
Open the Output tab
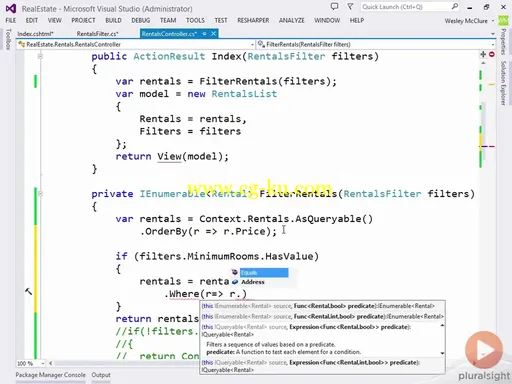point(101,375)
